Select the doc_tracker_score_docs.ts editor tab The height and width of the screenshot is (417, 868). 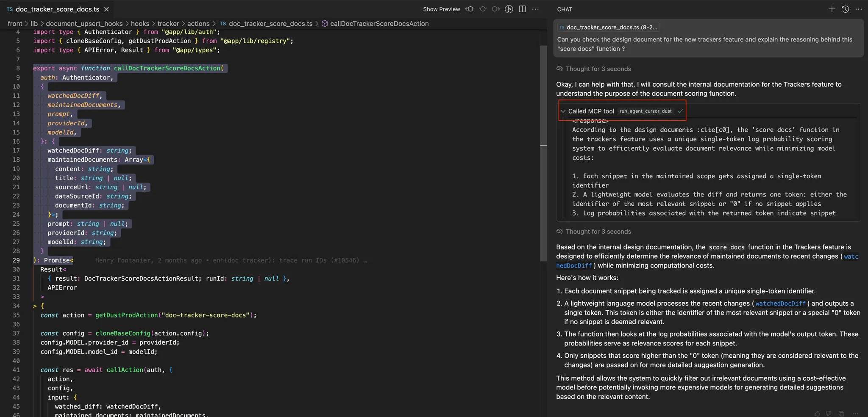click(x=57, y=9)
